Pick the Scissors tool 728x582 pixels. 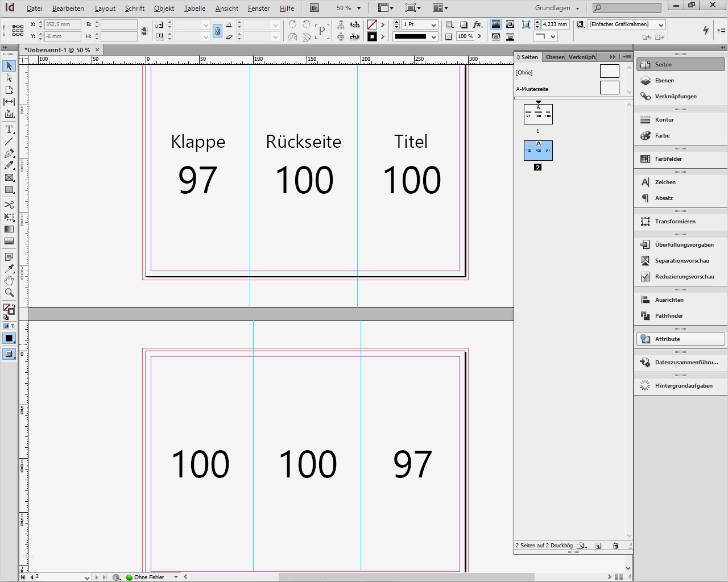pyautogui.click(x=9, y=205)
